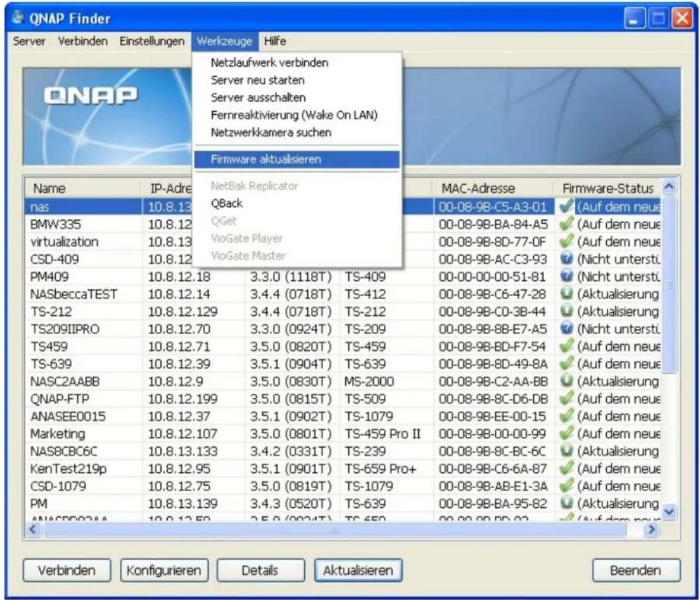
Task: Click vertical scrollbar down arrow
Action: [669, 511]
